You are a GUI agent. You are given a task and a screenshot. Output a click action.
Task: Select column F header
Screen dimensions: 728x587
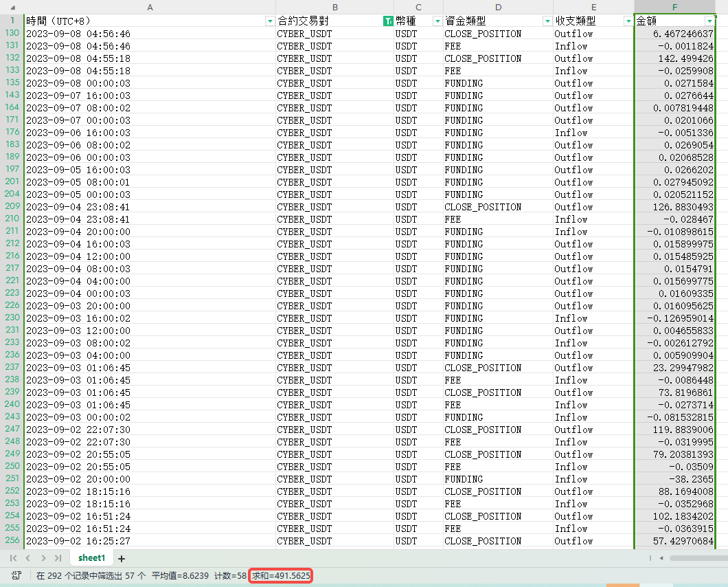tap(674, 7)
